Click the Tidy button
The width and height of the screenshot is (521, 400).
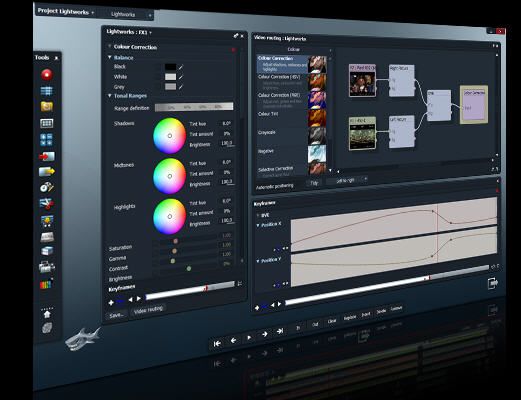[314, 183]
